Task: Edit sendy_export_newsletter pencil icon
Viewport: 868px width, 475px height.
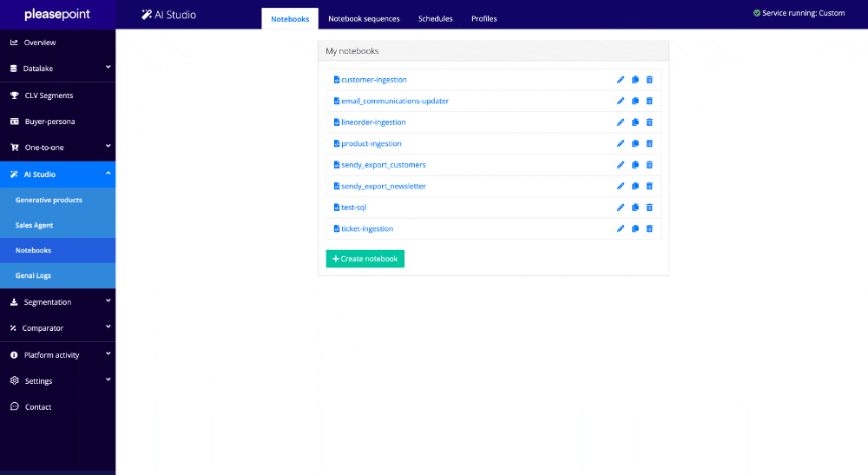Action: (x=621, y=186)
